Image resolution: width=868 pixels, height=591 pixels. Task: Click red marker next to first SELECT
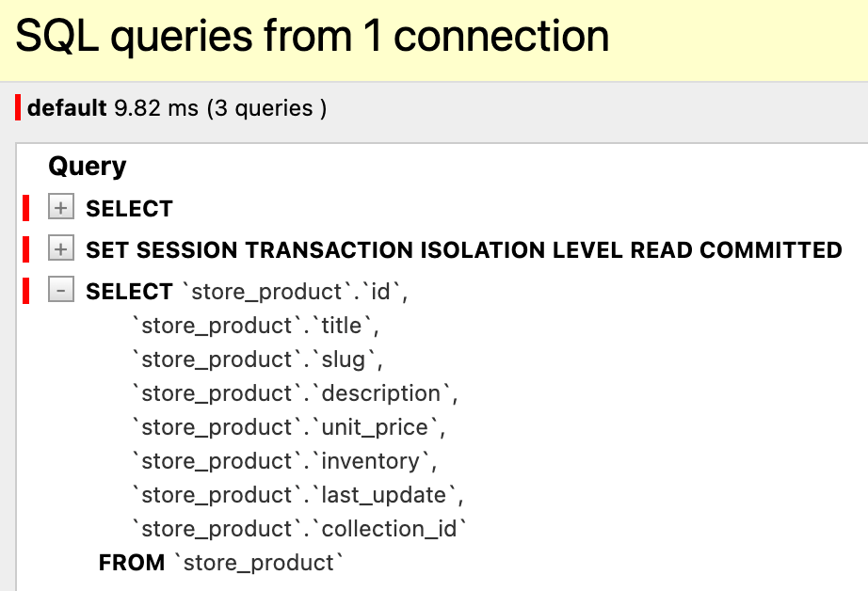pyautogui.click(x=25, y=208)
